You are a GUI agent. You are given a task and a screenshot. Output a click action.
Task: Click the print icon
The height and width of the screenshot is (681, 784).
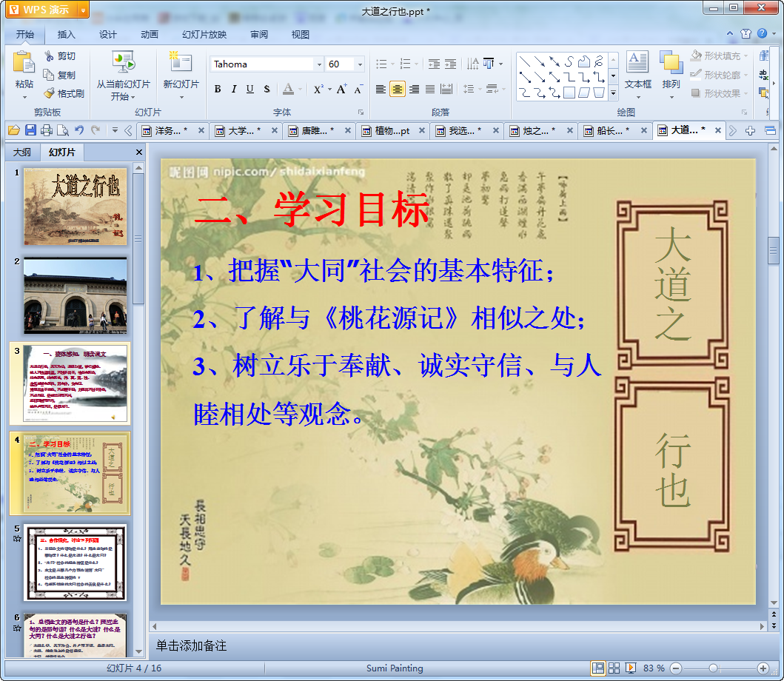(x=47, y=130)
